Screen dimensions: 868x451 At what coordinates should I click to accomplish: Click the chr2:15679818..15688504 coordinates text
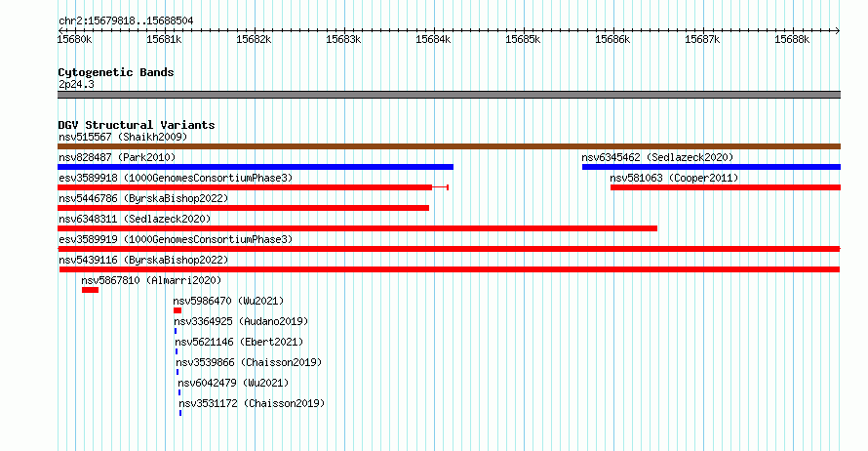pyautogui.click(x=126, y=21)
